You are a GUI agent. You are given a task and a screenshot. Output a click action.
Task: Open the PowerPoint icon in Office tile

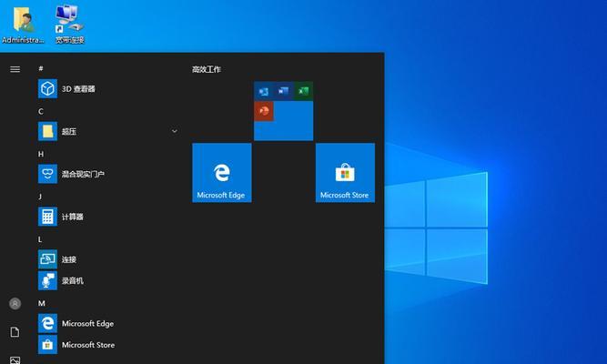pyautogui.click(x=264, y=111)
